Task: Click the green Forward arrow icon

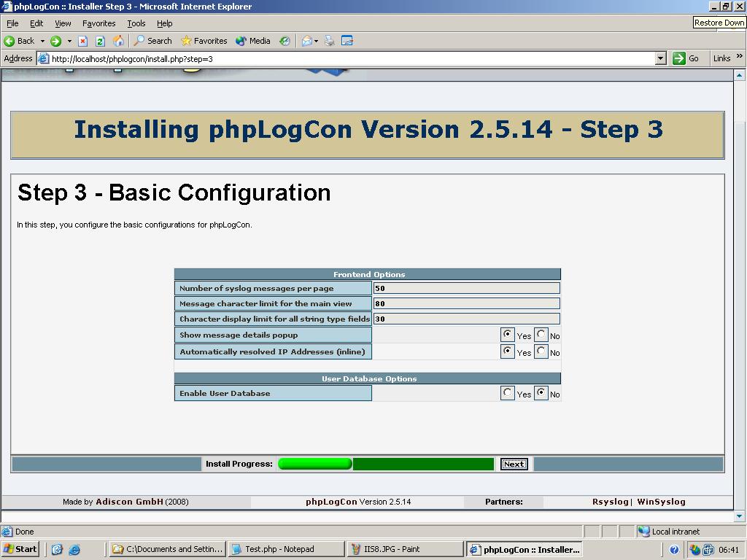Action: coord(55,41)
